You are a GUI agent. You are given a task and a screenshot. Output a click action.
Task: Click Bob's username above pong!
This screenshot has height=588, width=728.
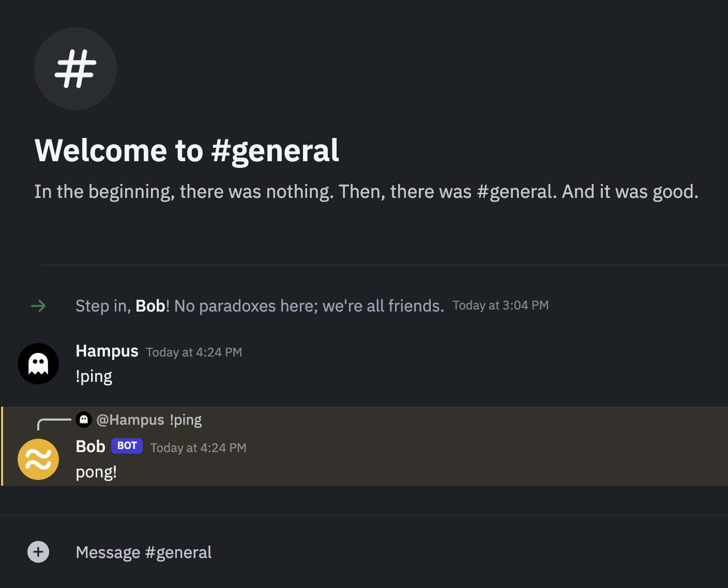pos(90,446)
